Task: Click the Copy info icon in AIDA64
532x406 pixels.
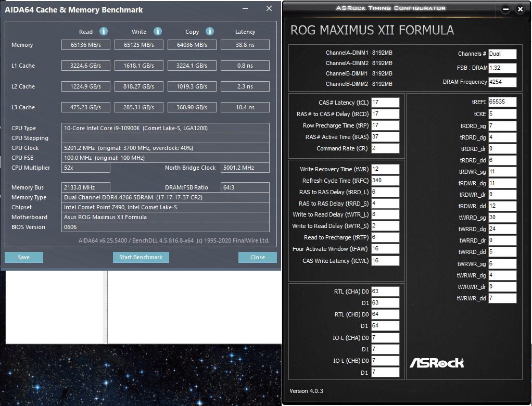Action: pos(210,32)
